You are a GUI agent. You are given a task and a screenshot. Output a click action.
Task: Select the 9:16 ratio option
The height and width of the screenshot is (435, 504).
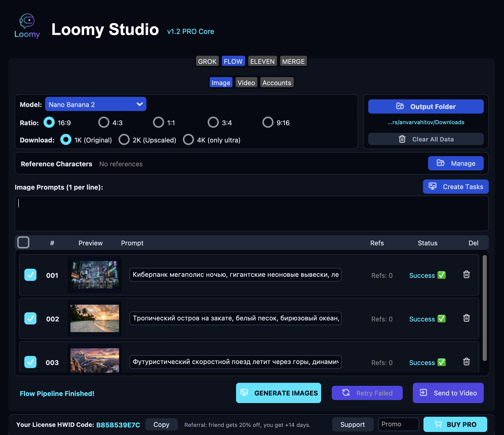(268, 122)
